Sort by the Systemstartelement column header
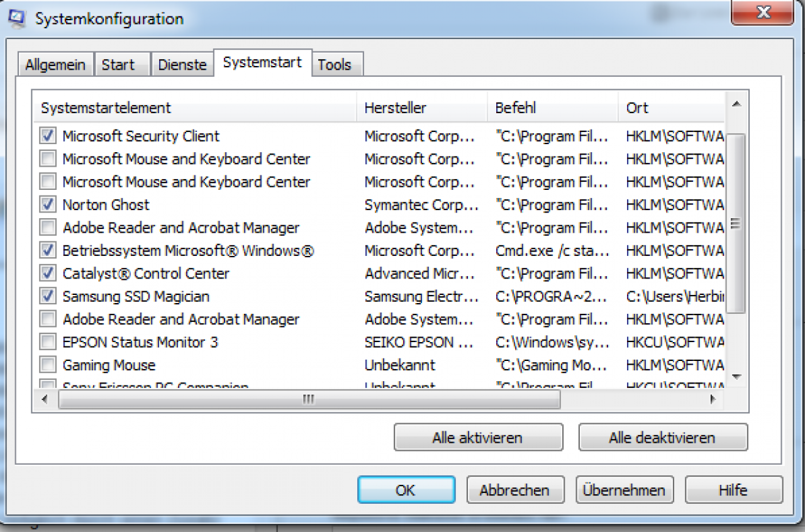Screen dimensions: 805x532 point(195,108)
